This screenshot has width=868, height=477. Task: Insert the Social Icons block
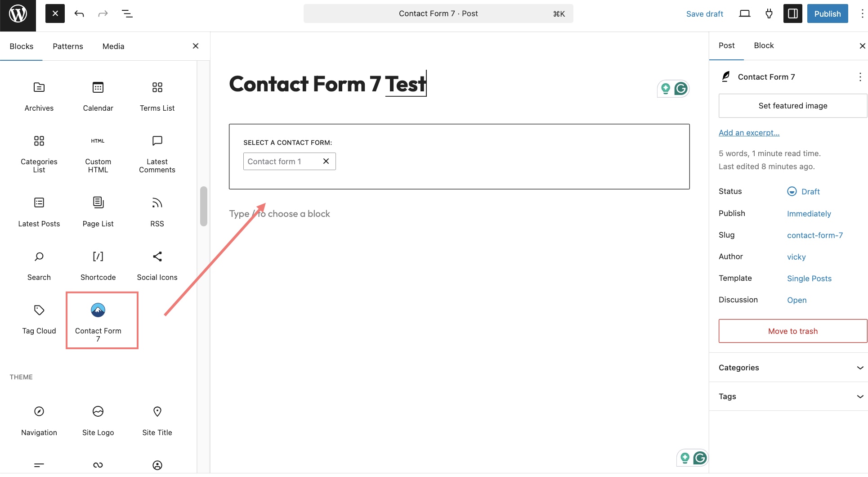[157, 265]
